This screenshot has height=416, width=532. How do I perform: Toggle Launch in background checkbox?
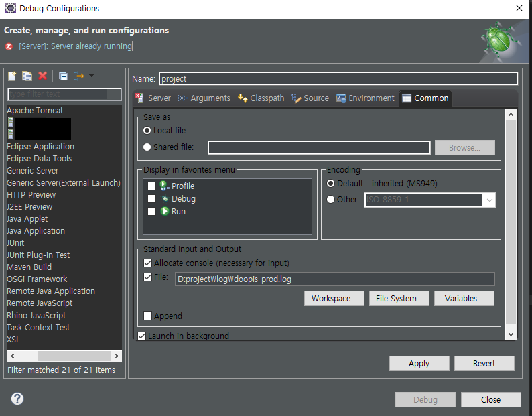pyautogui.click(x=141, y=336)
